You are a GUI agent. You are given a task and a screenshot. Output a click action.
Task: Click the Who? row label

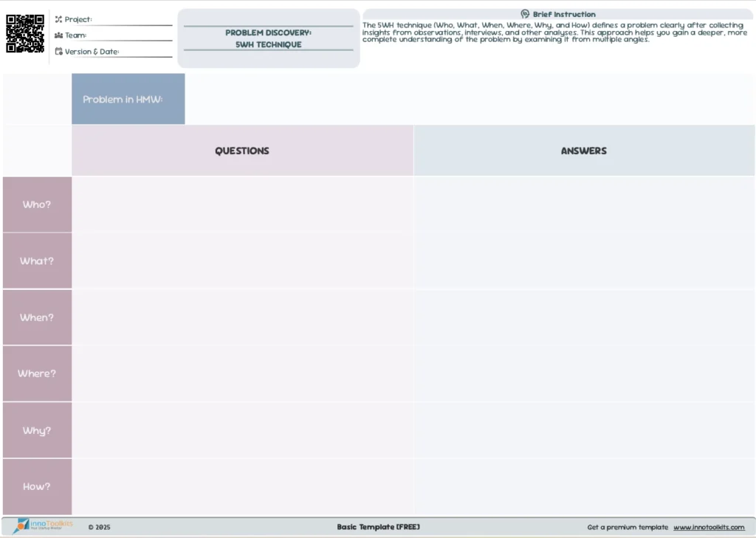(37, 204)
